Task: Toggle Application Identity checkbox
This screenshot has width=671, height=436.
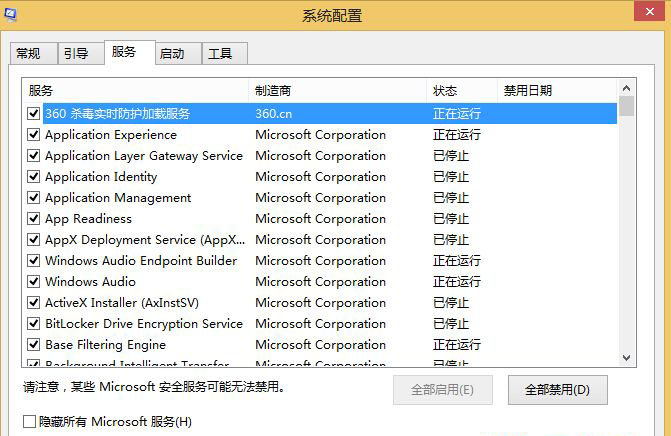Action: [33, 176]
